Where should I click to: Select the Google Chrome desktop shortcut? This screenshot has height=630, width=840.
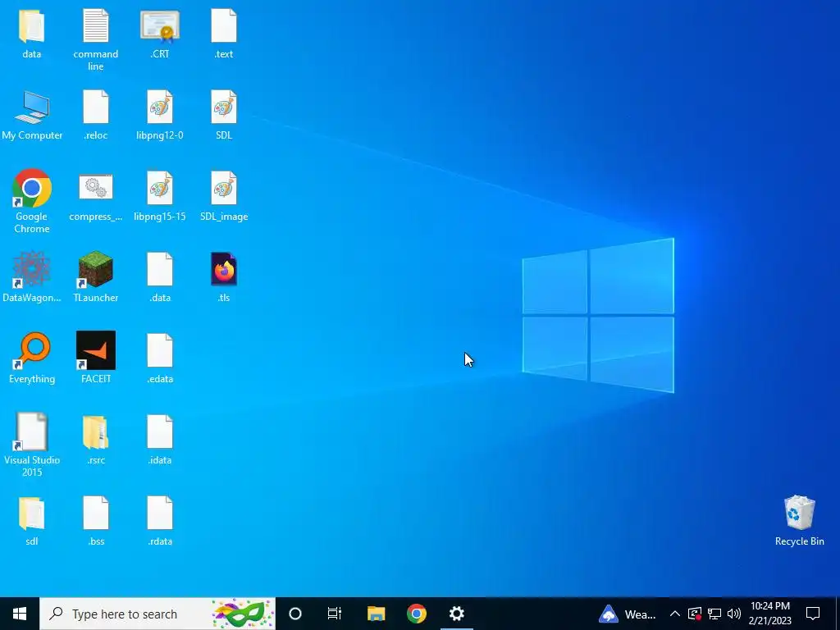point(32,188)
